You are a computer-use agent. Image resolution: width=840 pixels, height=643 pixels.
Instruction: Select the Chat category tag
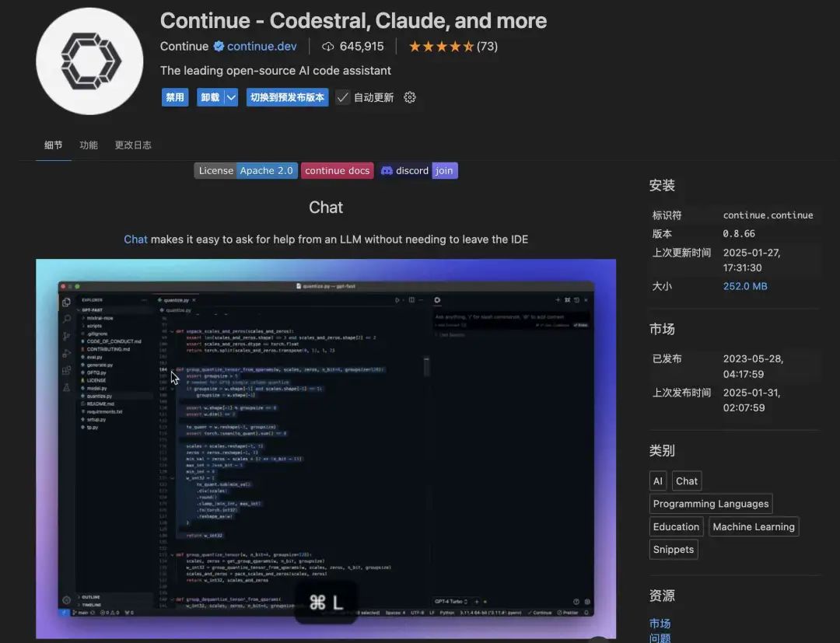point(686,481)
